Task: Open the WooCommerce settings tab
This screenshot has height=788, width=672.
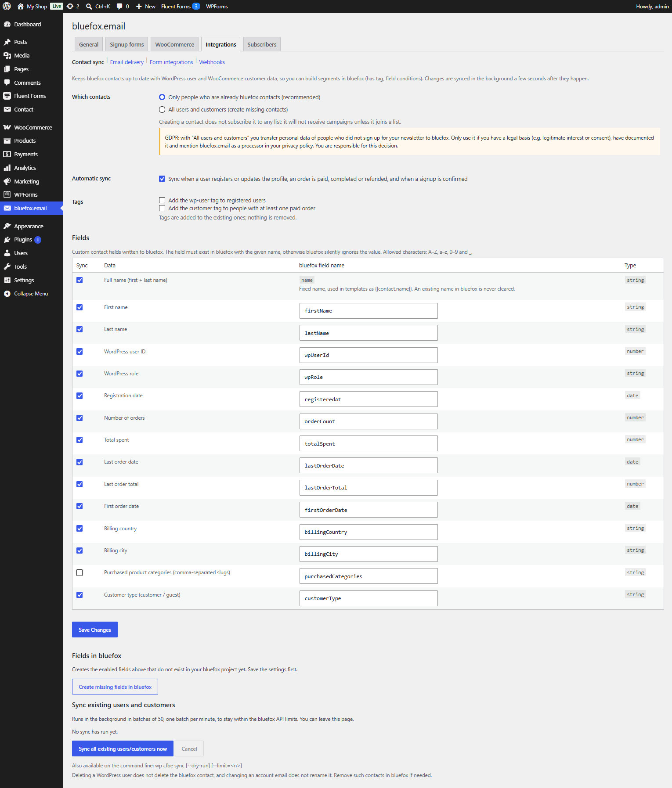Action: (x=174, y=44)
